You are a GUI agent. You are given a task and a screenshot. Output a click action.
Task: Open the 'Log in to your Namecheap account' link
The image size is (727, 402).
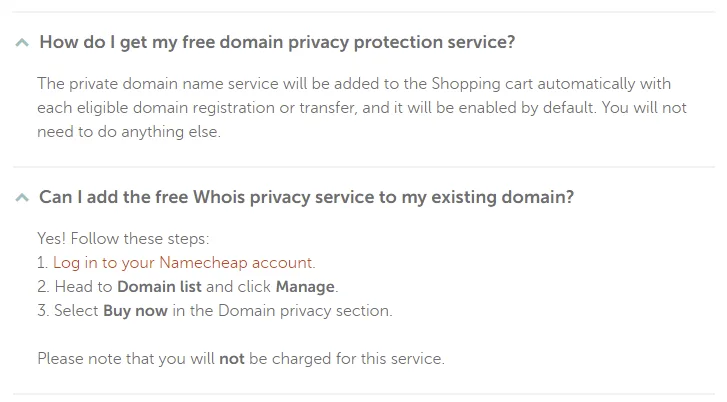pyautogui.click(x=183, y=263)
